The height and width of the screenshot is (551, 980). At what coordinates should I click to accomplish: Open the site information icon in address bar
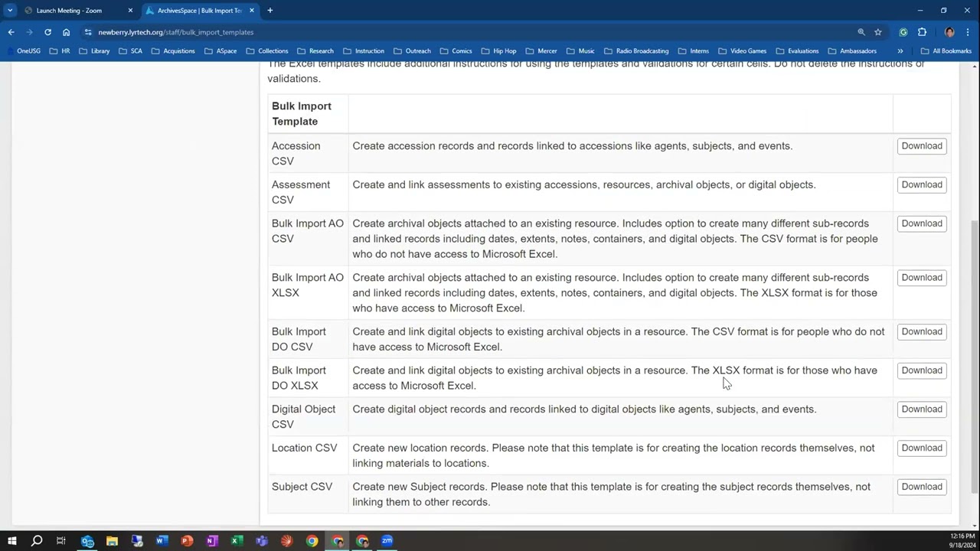[88, 32]
